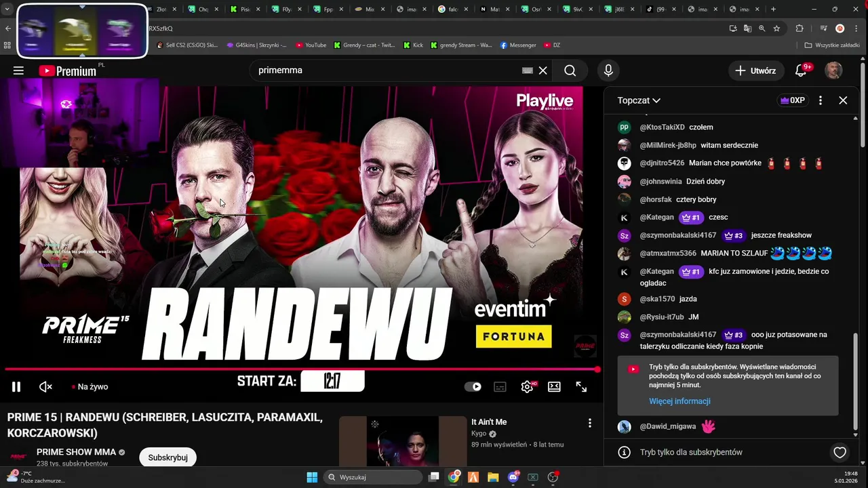Viewport: 868px width, 488px height.
Task: Open the 'G4Skins | Skrzynki' bookmark
Action: pyautogui.click(x=256, y=45)
